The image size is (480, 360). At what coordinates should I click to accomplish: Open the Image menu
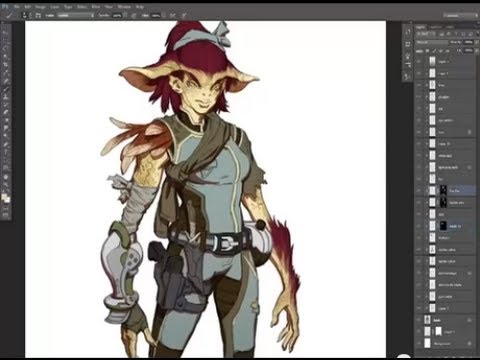(40, 6)
